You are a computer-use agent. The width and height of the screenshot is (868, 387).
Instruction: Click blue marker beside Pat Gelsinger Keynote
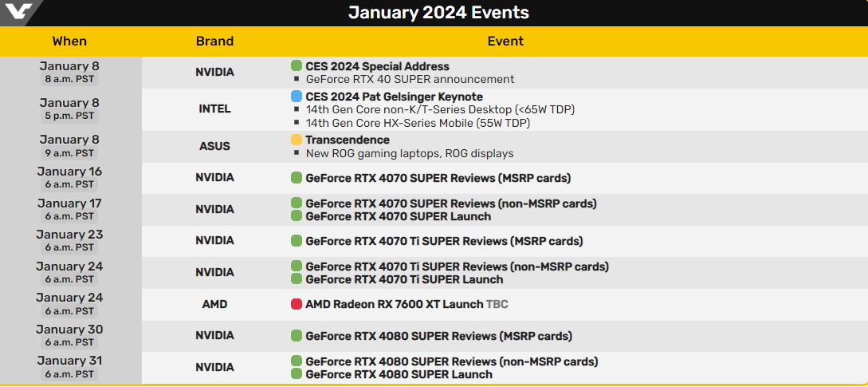[x=297, y=97]
